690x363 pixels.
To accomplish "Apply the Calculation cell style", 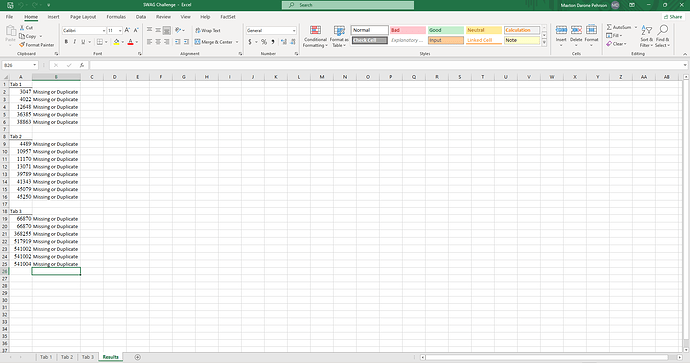I will pyautogui.click(x=522, y=30).
